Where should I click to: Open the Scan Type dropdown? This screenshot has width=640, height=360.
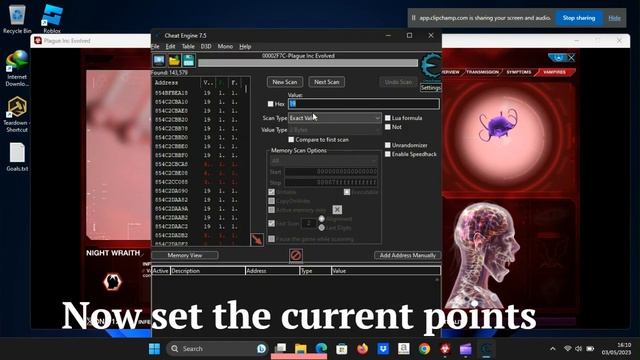[x=335, y=118]
